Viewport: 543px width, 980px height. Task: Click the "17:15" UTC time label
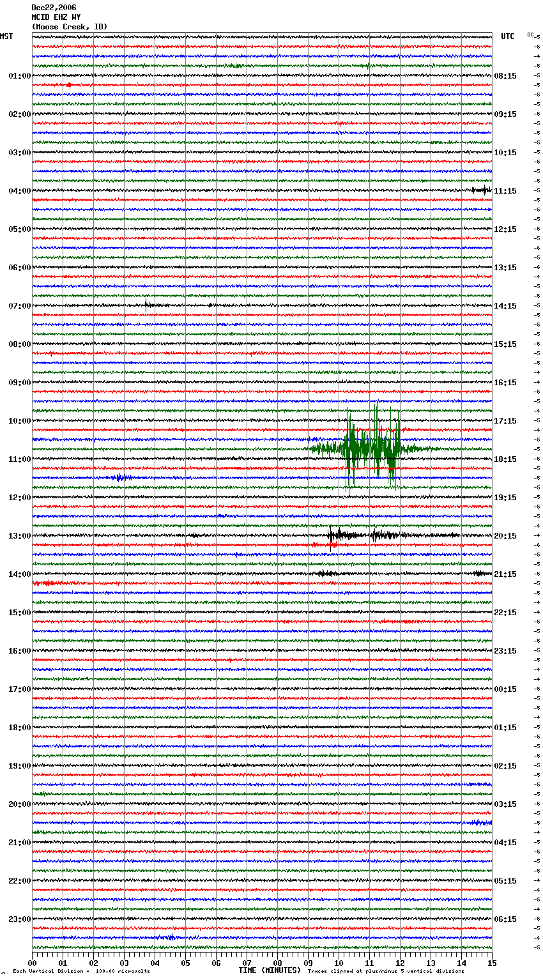(x=505, y=421)
